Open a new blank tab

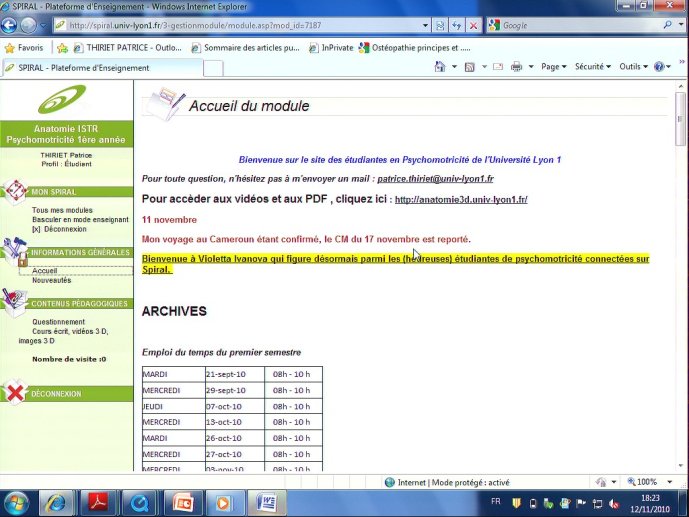click(213, 69)
